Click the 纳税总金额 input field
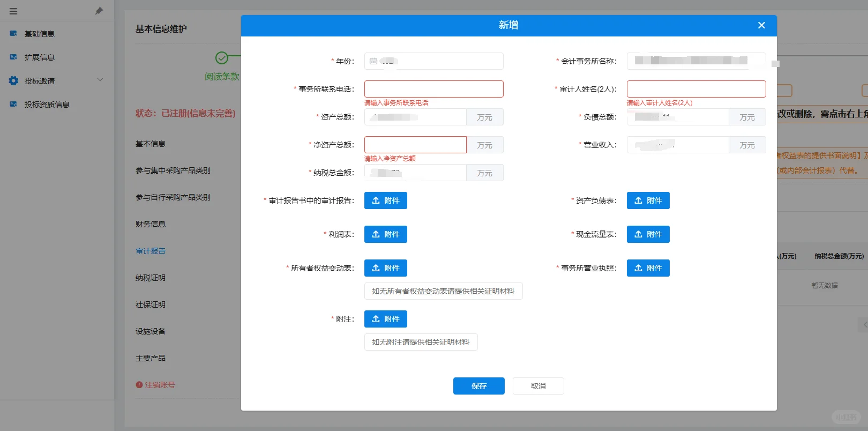868x431 pixels. click(x=415, y=173)
